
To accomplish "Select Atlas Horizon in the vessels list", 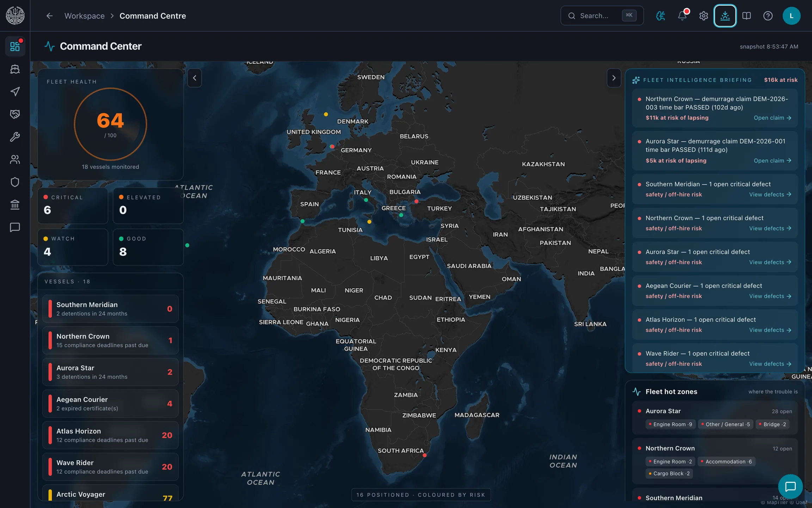I will coord(110,435).
